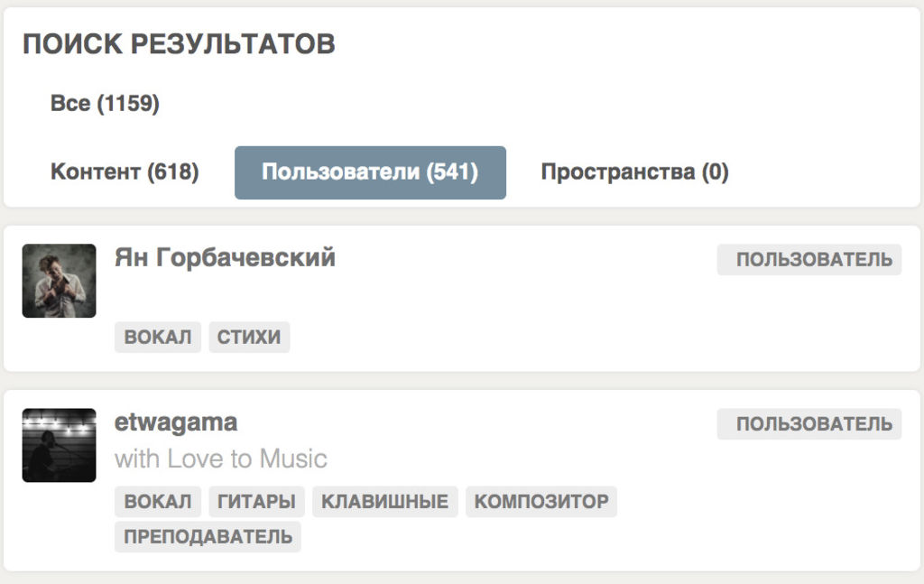Screen dimensions: 924x584
Task: Click ВОКАЛ tag under etwagama
Action: (158, 502)
